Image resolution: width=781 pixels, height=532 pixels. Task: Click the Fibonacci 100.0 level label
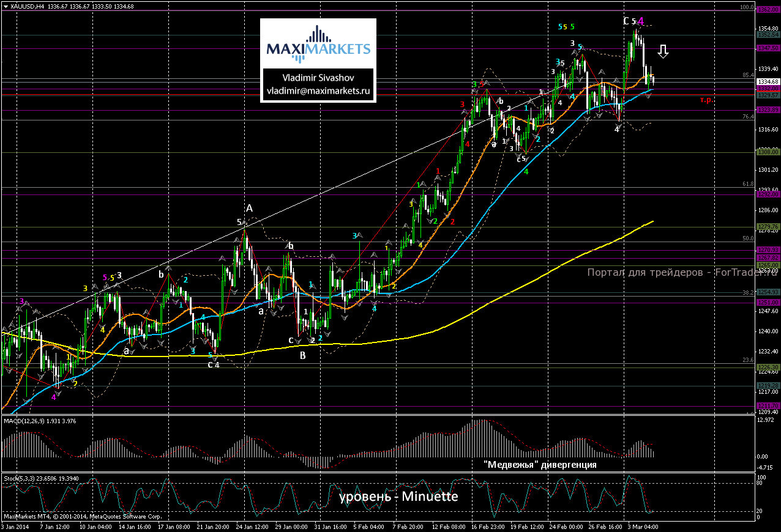pos(746,7)
